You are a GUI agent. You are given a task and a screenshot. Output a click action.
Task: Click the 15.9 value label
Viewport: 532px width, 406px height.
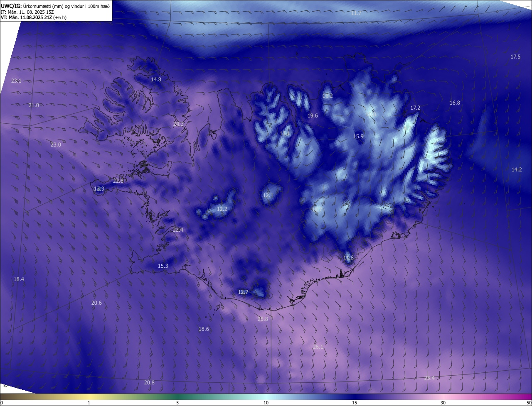[358, 136]
